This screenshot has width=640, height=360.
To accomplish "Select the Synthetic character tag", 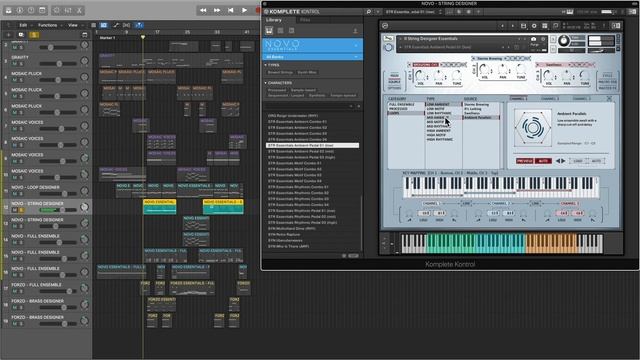I will pyautogui.click(x=317, y=96).
